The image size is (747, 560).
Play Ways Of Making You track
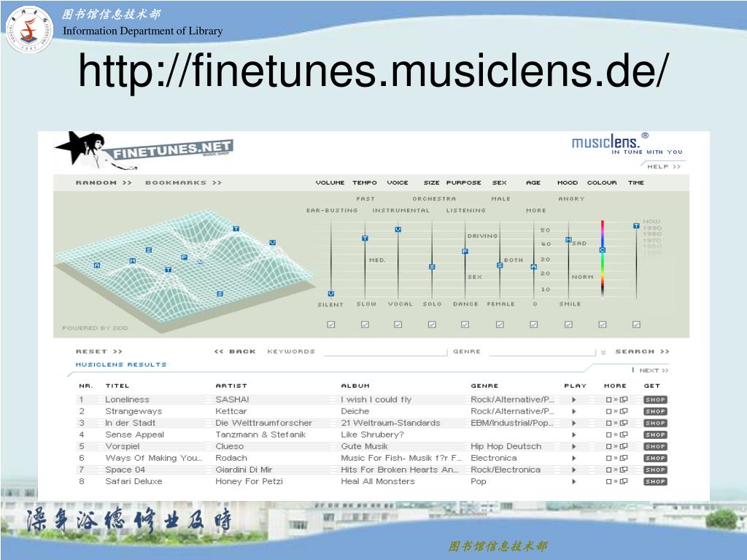pos(574,458)
